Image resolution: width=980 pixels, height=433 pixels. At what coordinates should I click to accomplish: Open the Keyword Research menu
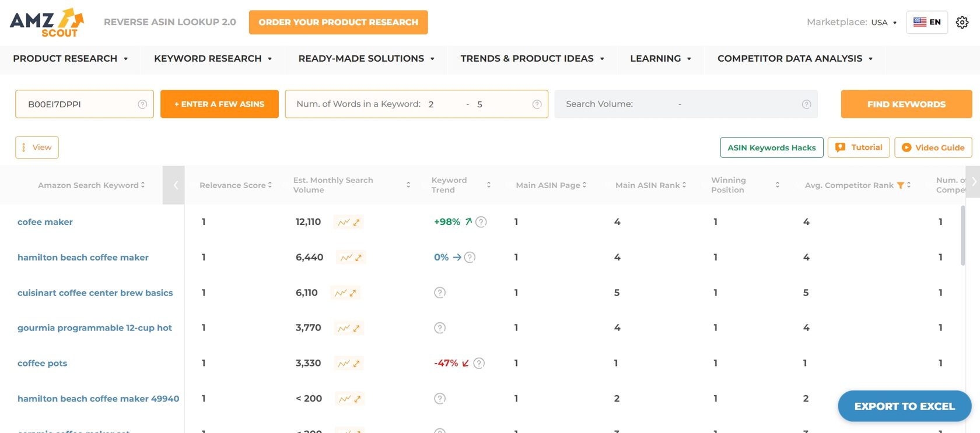tap(213, 59)
